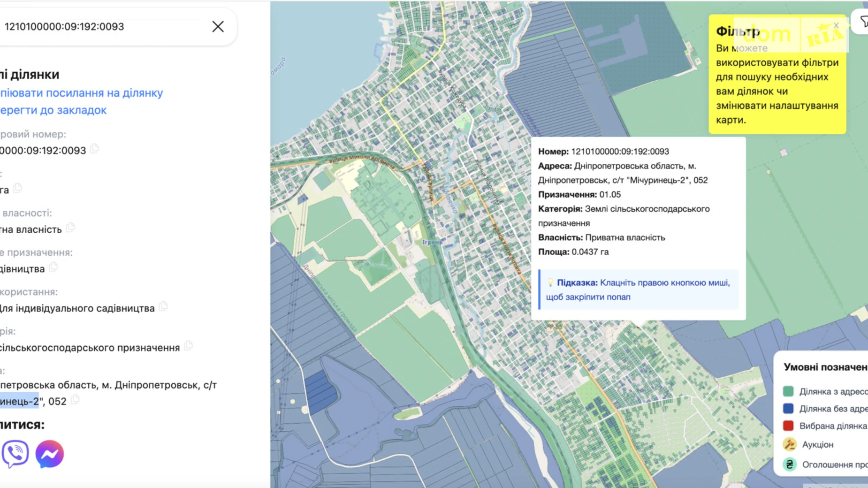The height and width of the screenshot is (488, 868).
Task: Copy the cadastral number 09:192:0093
Action: (x=95, y=149)
